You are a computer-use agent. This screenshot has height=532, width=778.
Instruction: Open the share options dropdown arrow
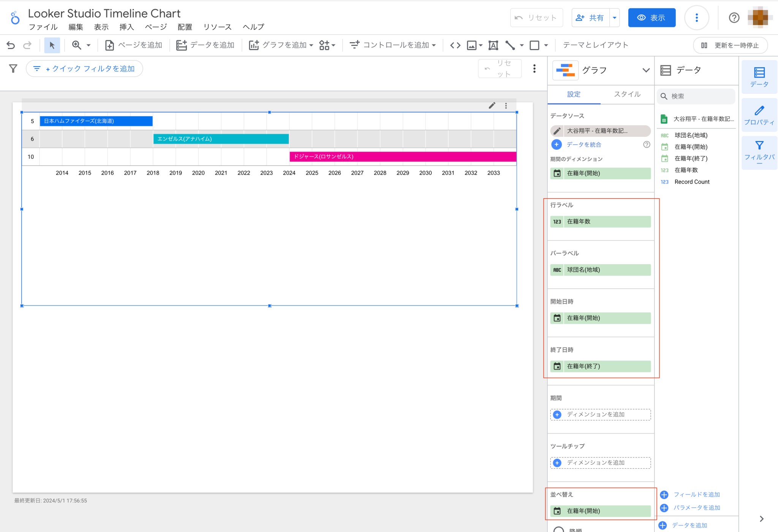click(615, 18)
